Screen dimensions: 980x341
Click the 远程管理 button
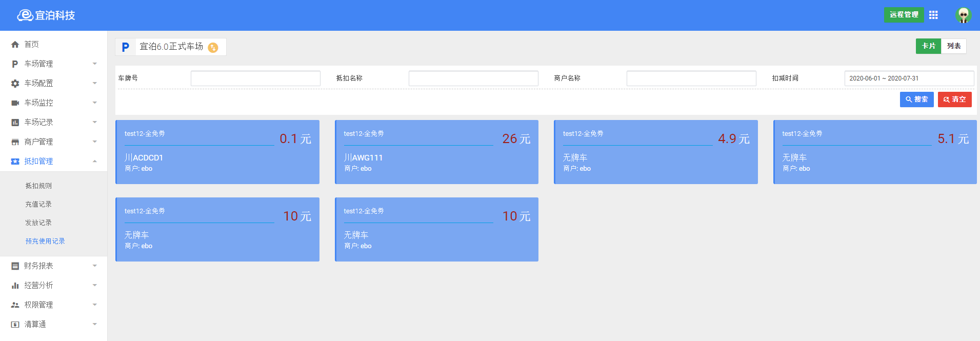coord(904,15)
